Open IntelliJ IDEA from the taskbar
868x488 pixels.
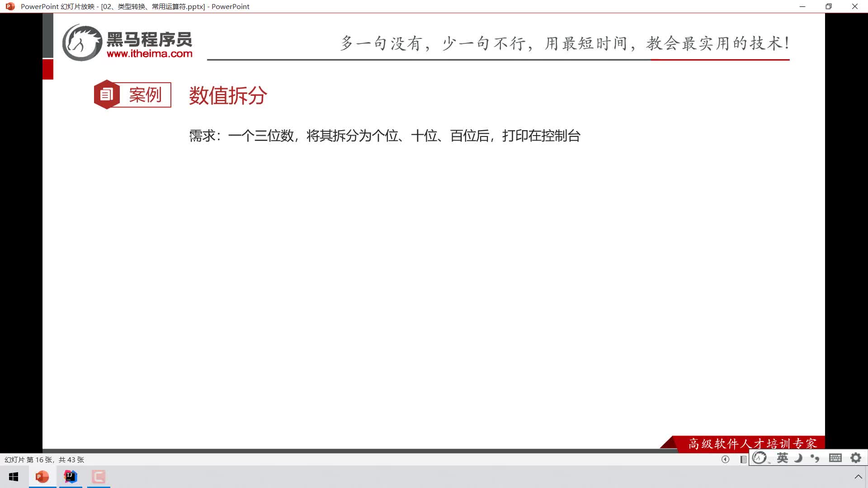(71, 477)
